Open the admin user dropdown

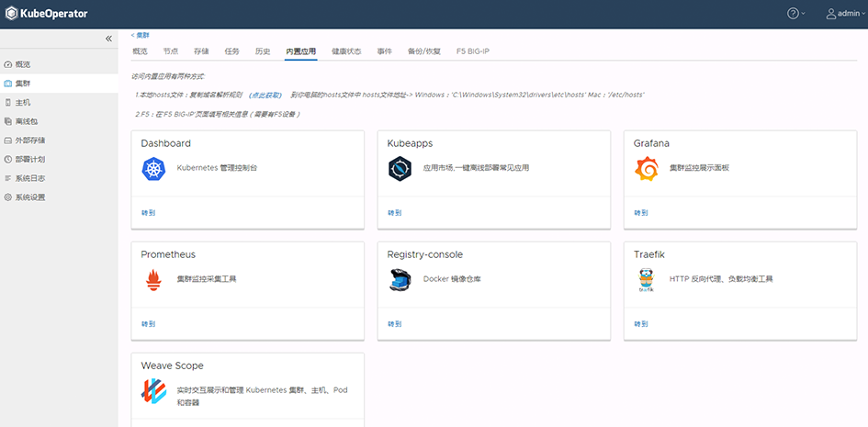point(845,14)
